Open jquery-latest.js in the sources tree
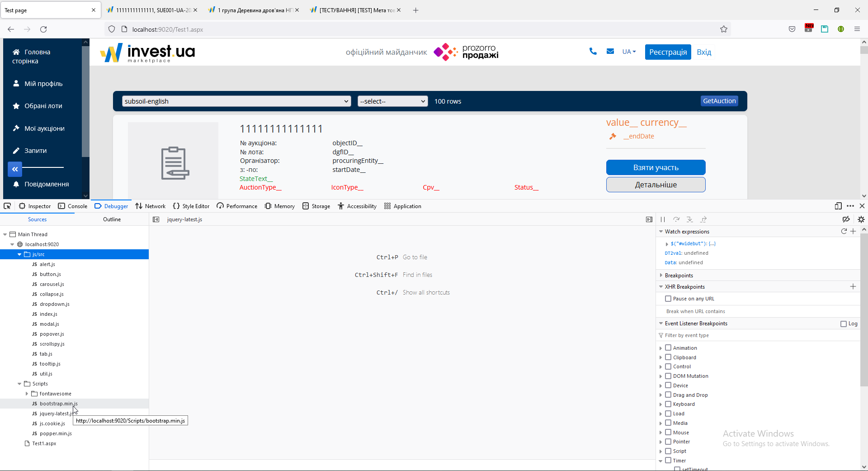The height and width of the screenshot is (471, 868). tap(55, 414)
